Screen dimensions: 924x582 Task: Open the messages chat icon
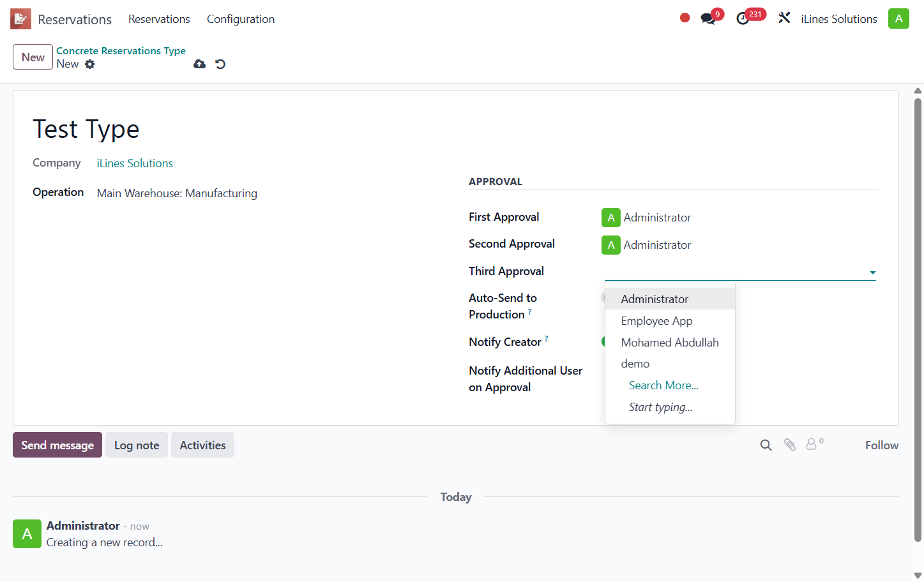pos(708,19)
